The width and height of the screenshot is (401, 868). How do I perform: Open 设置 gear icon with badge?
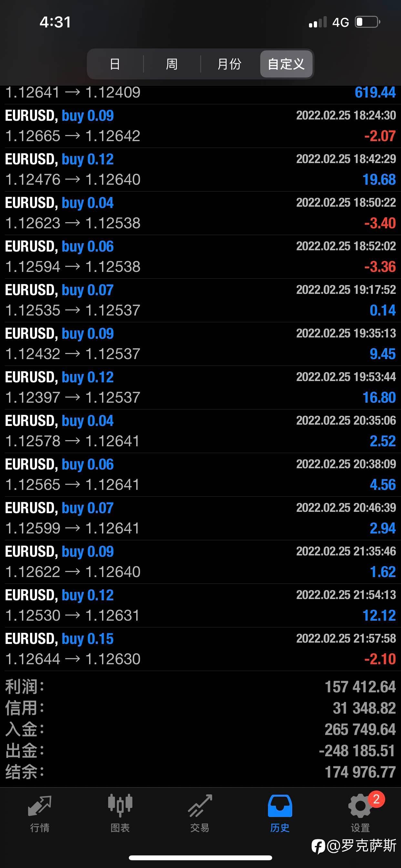pos(361,805)
